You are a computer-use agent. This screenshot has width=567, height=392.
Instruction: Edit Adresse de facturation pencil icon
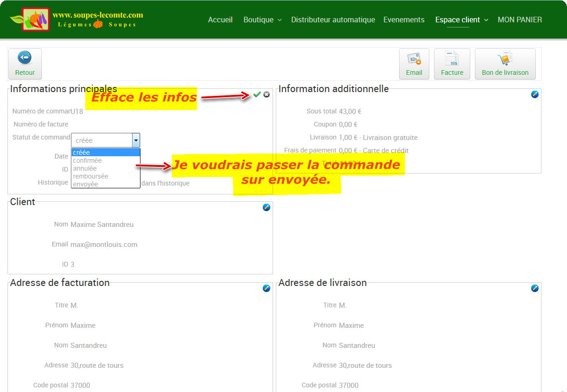[x=267, y=288]
